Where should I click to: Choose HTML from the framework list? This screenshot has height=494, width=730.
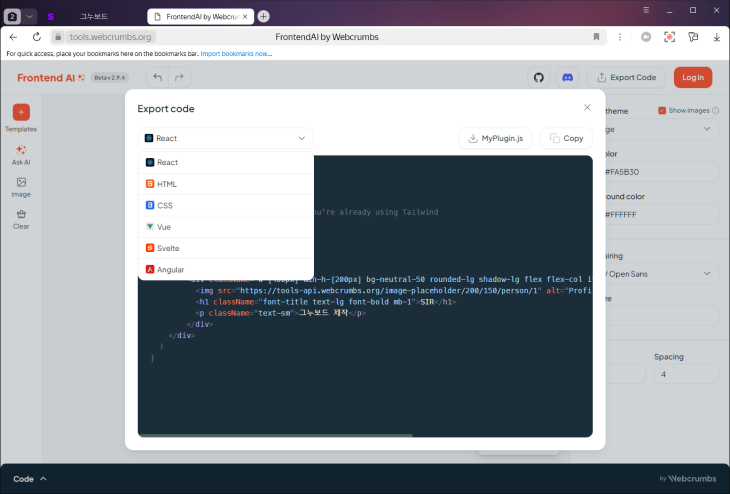pyautogui.click(x=226, y=184)
